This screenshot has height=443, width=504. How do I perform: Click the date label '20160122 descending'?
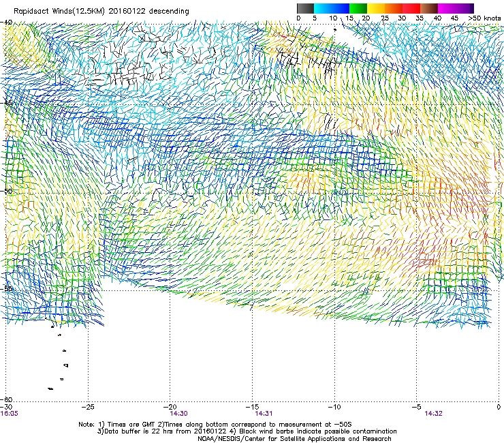coord(149,12)
